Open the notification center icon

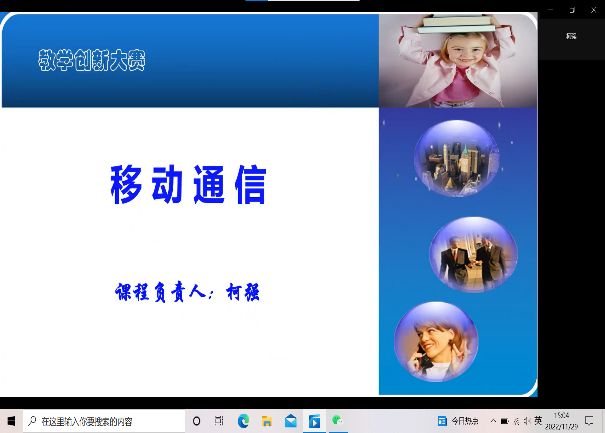click(590, 421)
